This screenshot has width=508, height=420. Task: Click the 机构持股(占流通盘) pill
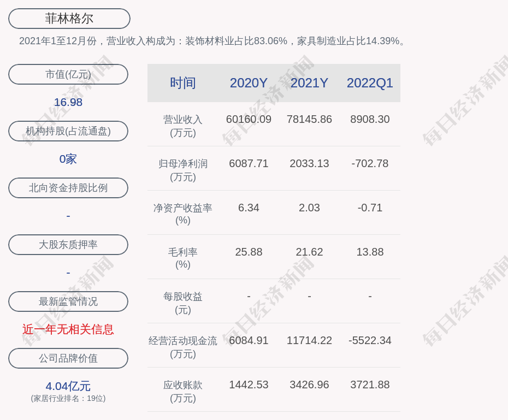[68, 131]
